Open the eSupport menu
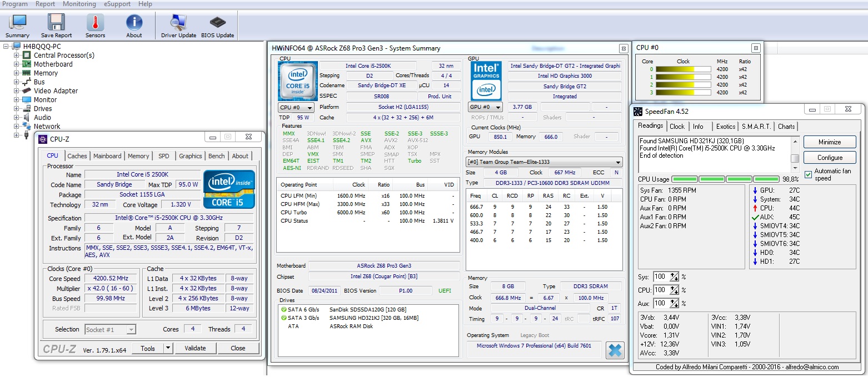This screenshot has width=868, height=377. [x=117, y=4]
